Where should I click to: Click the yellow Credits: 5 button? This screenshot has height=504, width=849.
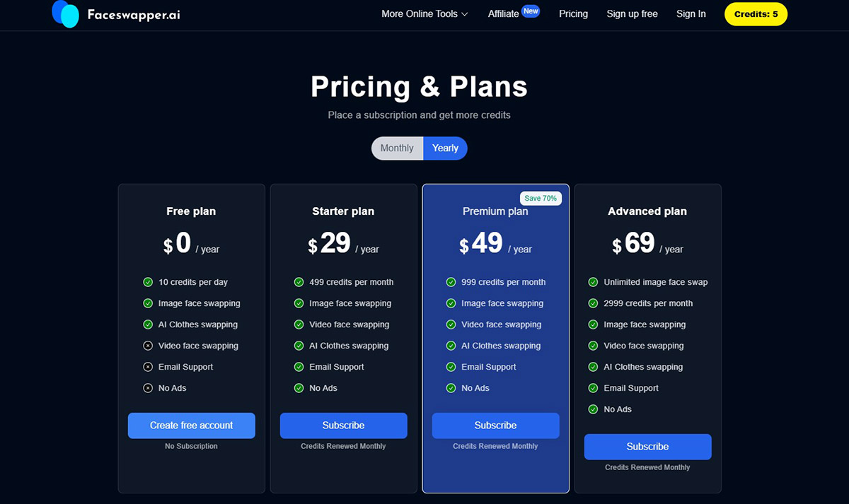[756, 14]
